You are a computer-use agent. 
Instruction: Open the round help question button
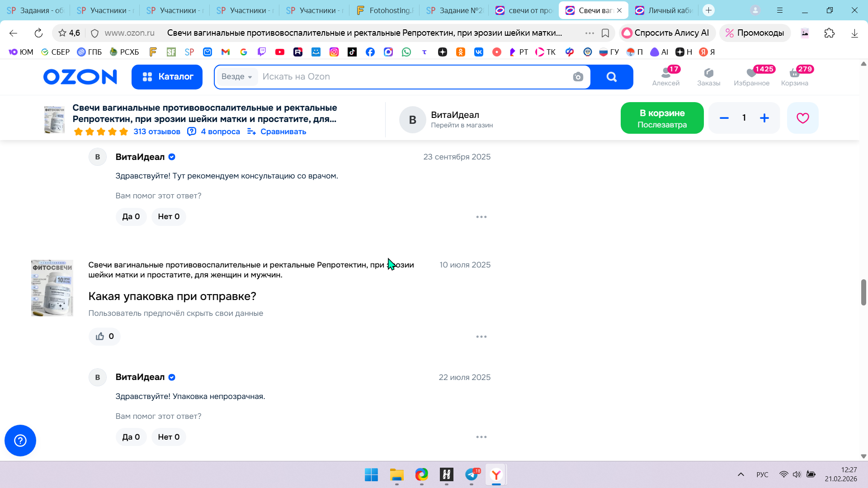point(20,440)
